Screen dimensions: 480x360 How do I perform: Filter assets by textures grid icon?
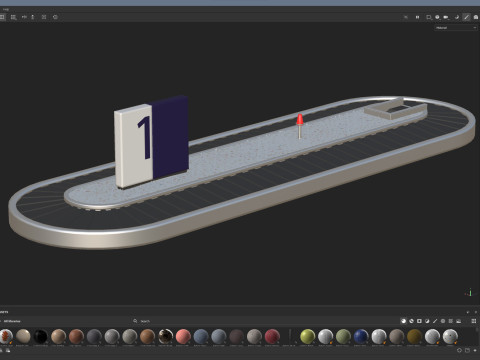[x=451, y=321]
